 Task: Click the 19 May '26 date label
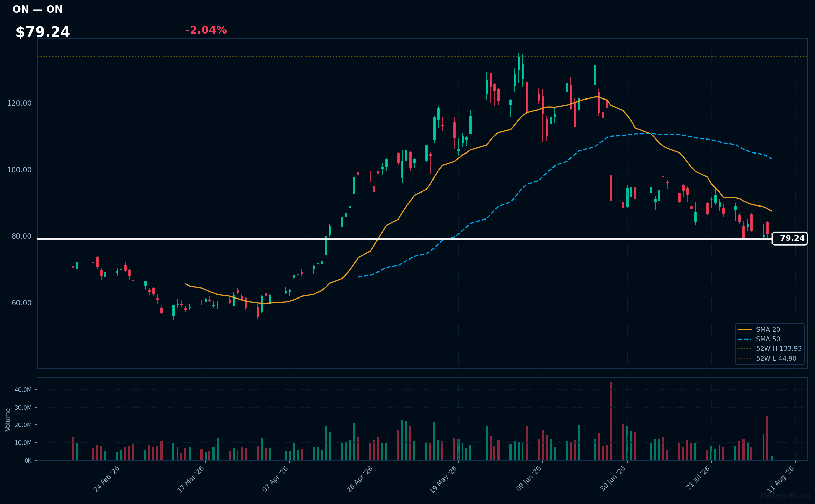(x=443, y=479)
